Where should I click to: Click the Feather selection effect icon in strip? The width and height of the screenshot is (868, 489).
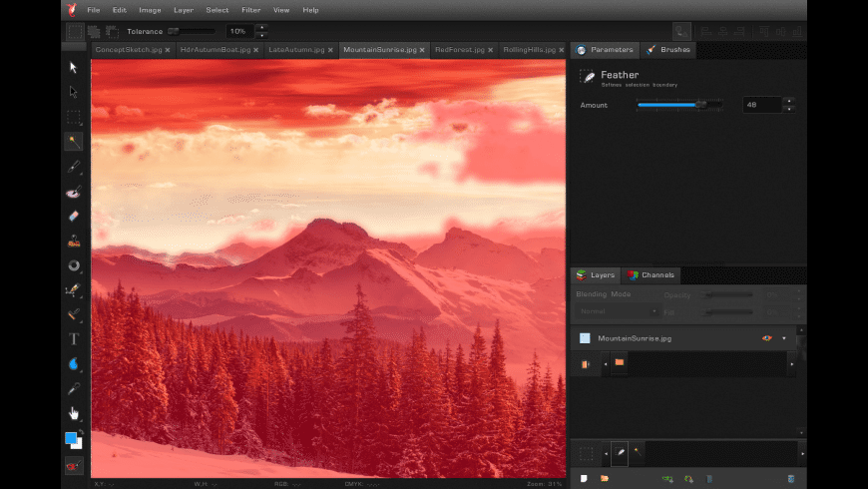click(x=620, y=452)
